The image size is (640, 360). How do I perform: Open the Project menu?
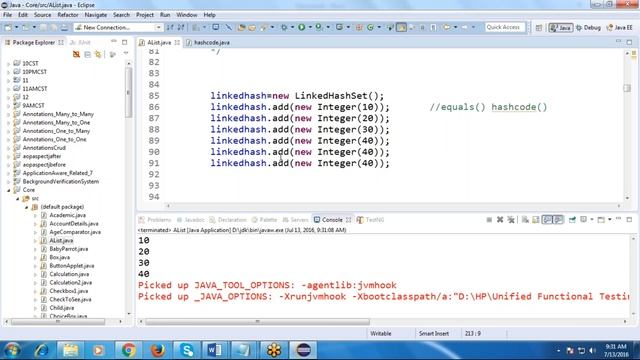coord(145,15)
